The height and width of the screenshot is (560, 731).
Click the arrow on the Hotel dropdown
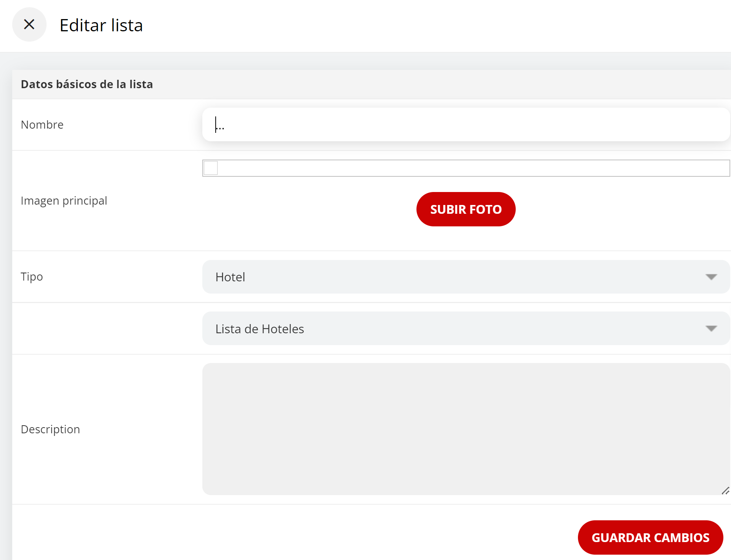tap(711, 277)
